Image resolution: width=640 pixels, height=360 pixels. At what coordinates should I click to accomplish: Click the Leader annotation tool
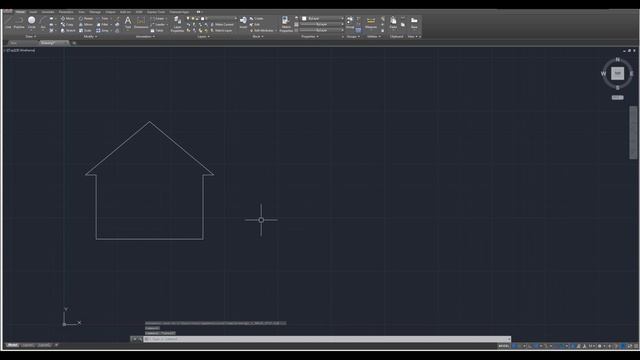(x=158, y=24)
